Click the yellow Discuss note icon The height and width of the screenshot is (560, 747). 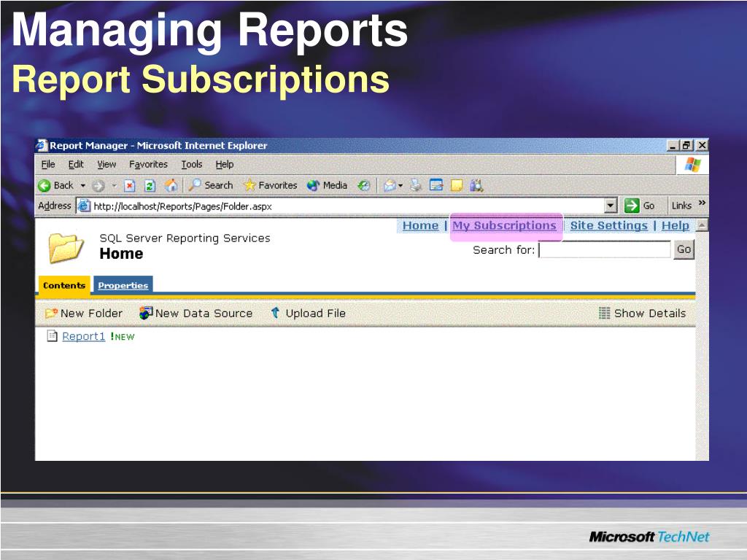click(457, 185)
